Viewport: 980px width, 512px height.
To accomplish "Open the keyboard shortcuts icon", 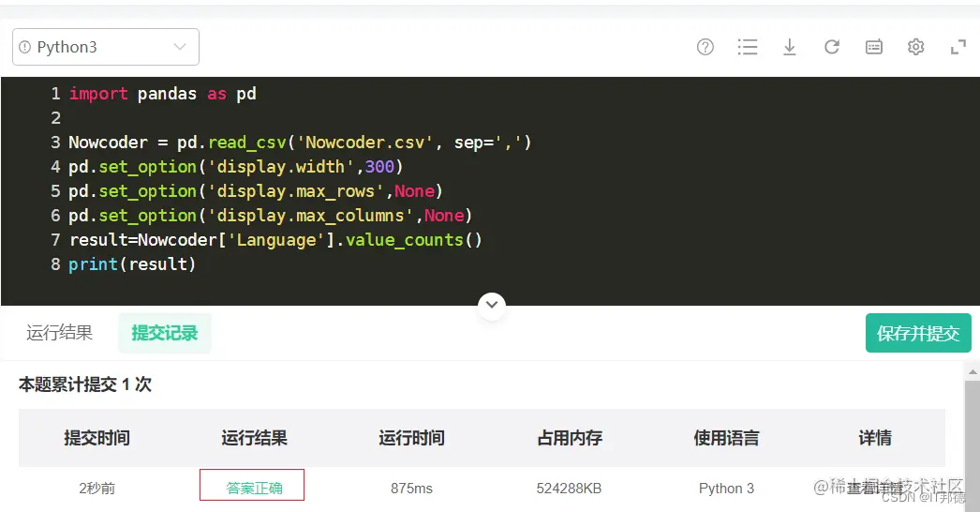I will coord(874,47).
